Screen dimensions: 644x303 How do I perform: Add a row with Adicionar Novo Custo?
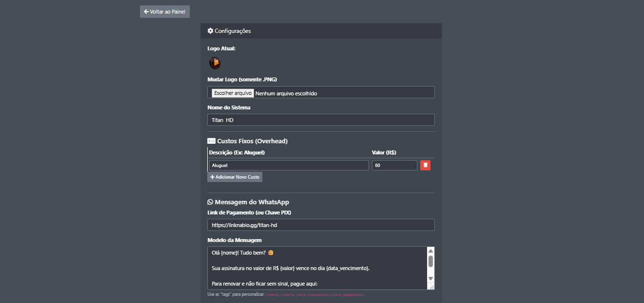(235, 177)
